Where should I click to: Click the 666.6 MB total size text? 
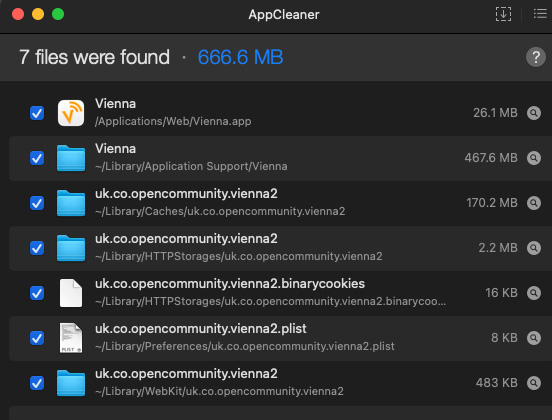click(x=240, y=57)
